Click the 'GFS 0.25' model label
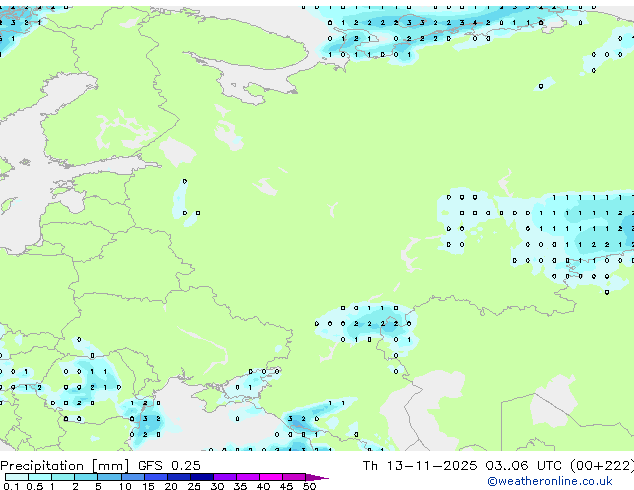This screenshot has width=634, height=490. pyautogui.click(x=169, y=466)
